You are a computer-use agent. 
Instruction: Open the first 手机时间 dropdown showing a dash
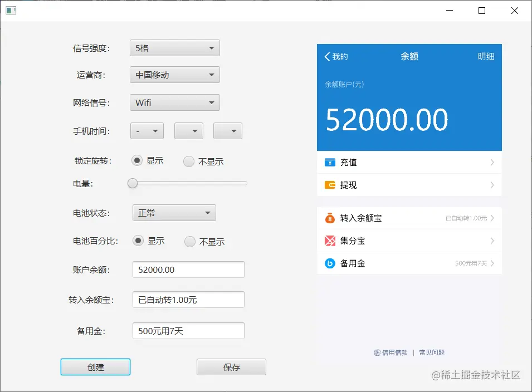tap(147, 131)
